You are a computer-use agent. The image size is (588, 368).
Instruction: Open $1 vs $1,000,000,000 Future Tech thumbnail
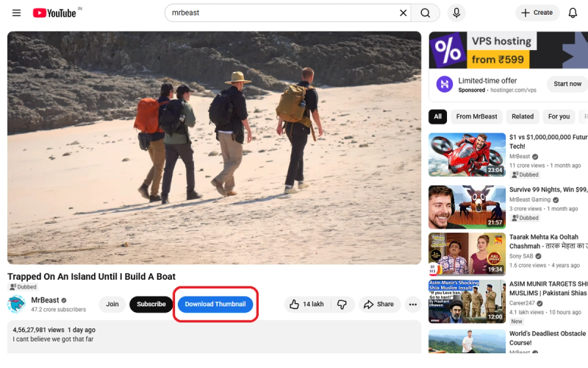click(x=467, y=155)
